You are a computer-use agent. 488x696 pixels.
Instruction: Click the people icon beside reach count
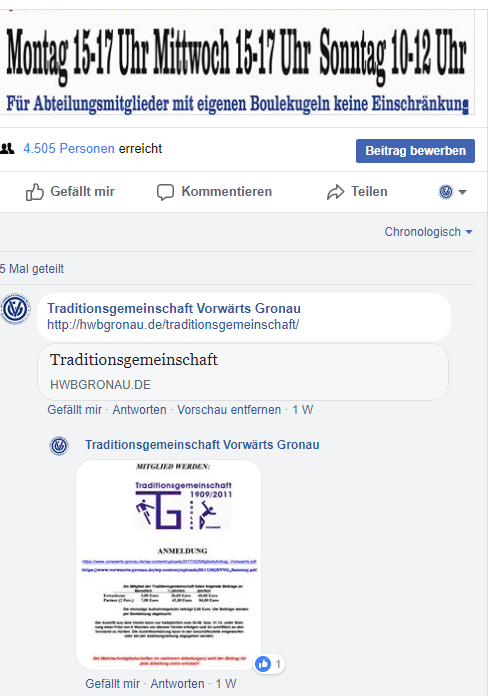(7, 148)
